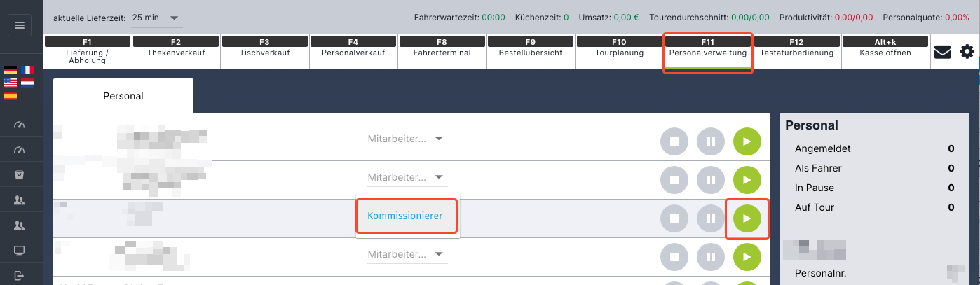Open the monitor icon in sidebar
Viewport: 980px width, 285px height.
point(20,251)
